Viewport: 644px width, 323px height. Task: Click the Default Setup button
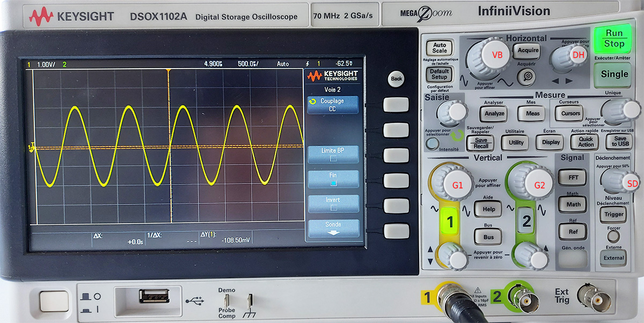click(439, 74)
